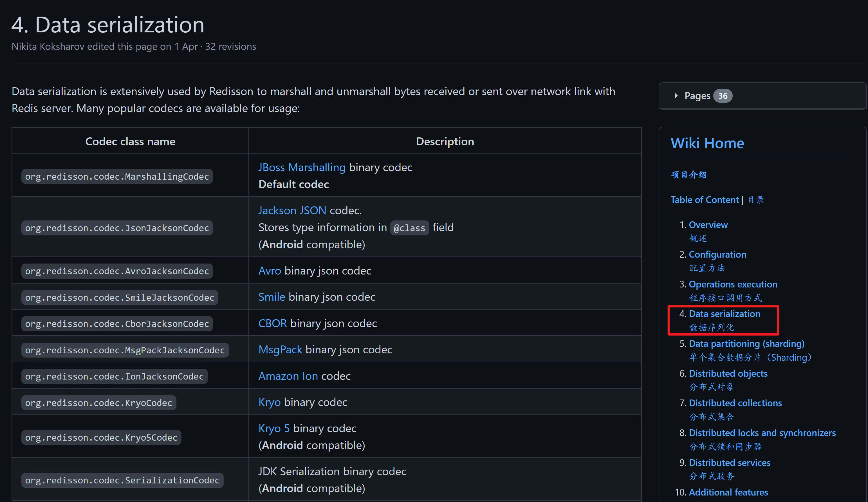Select Operations execution in the sidebar
868x502 pixels.
point(733,284)
